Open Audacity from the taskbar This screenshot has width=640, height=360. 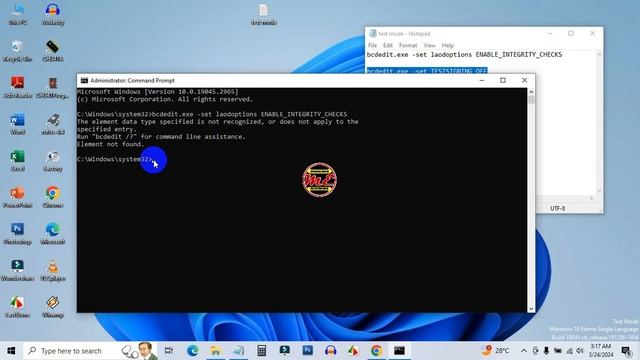click(331, 351)
